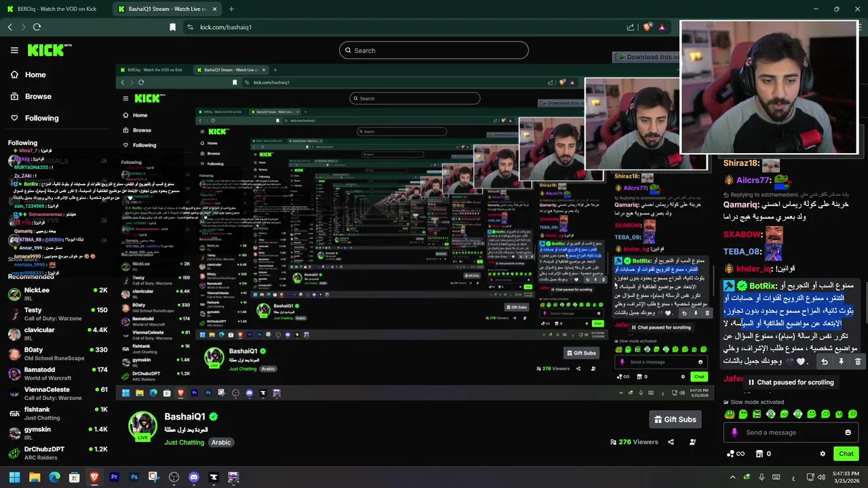The image size is (868, 488).
Task: Open chat settings gear
Action: pos(823,454)
